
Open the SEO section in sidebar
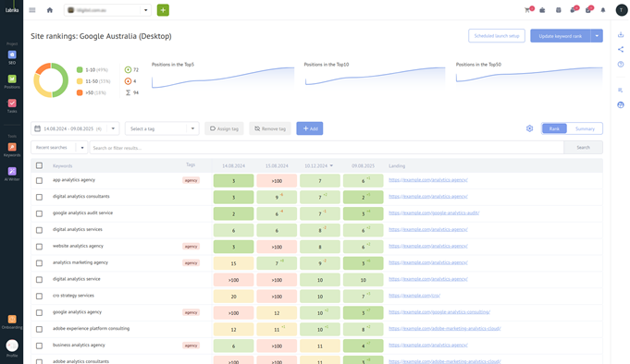pos(12,57)
